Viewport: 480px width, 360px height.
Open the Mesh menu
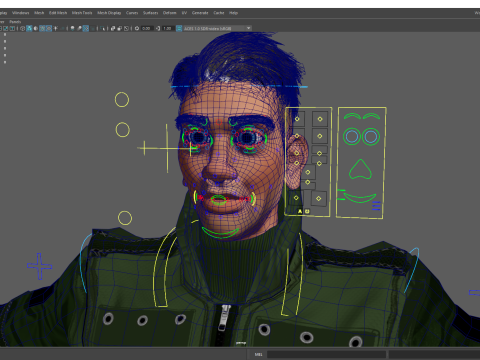coord(39,13)
